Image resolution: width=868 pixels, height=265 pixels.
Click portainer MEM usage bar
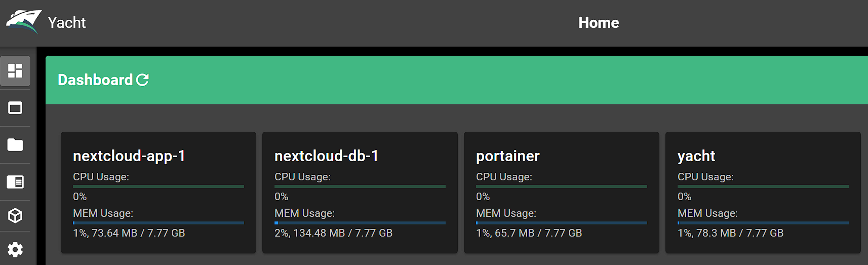pos(562,223)
